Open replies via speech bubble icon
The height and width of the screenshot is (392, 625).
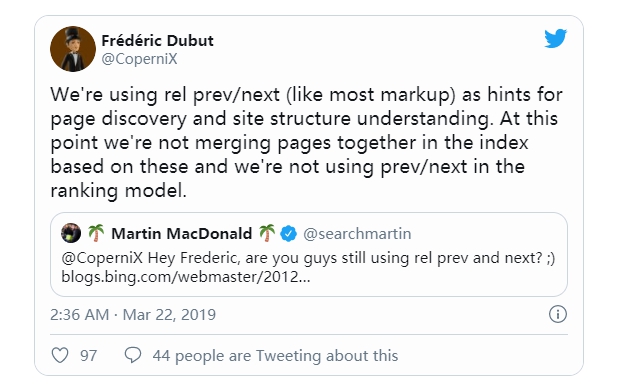(x=133, y=355)
